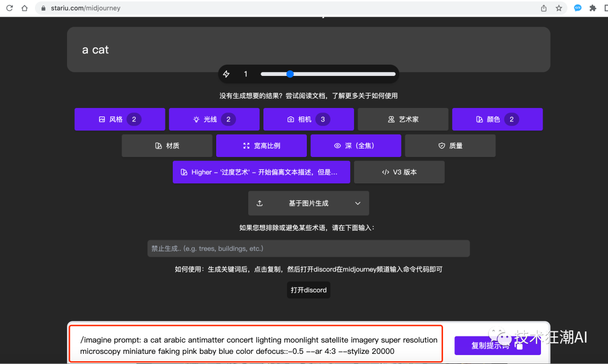608x364 pixels.
Task: Click the image icon on the 风格 button
Action: click(101, 119)
